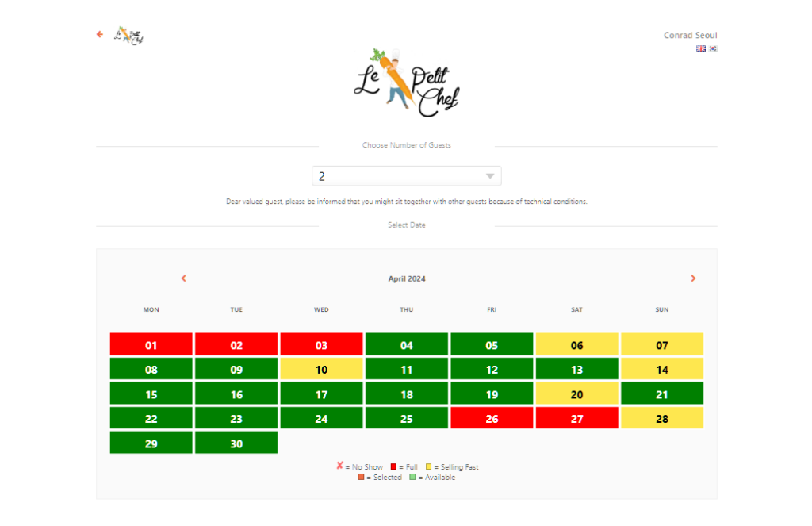Click the MON column header
This screenshot has width=812, height=526.
151,309
